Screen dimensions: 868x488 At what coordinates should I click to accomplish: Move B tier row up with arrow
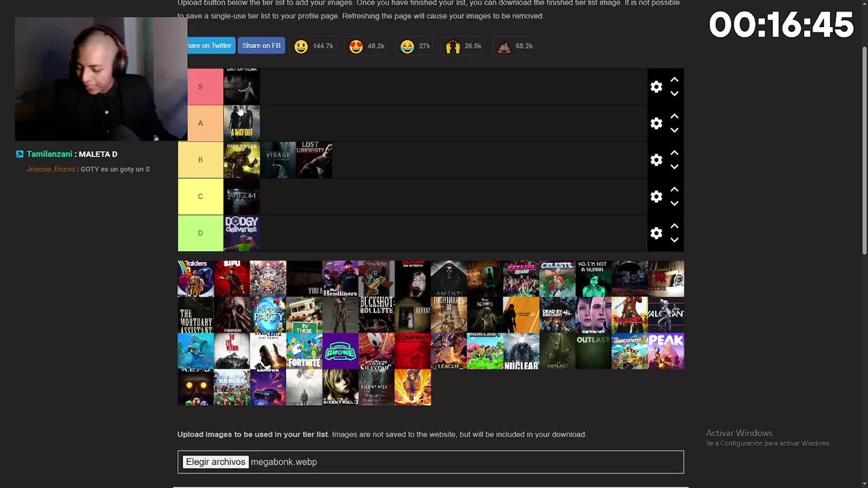tap(674, 153)
